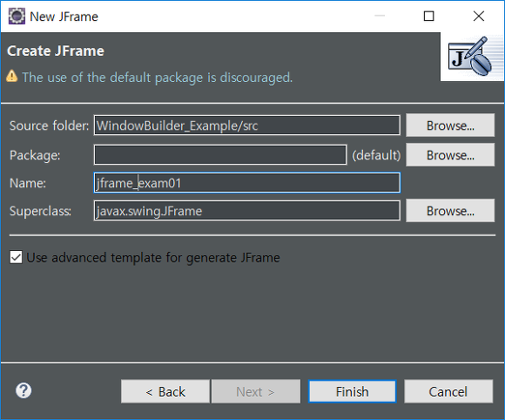The width and height of the screenshot is (505, 420).
Task: Focus the Source folder text field
Action: [x=247, y=125]
